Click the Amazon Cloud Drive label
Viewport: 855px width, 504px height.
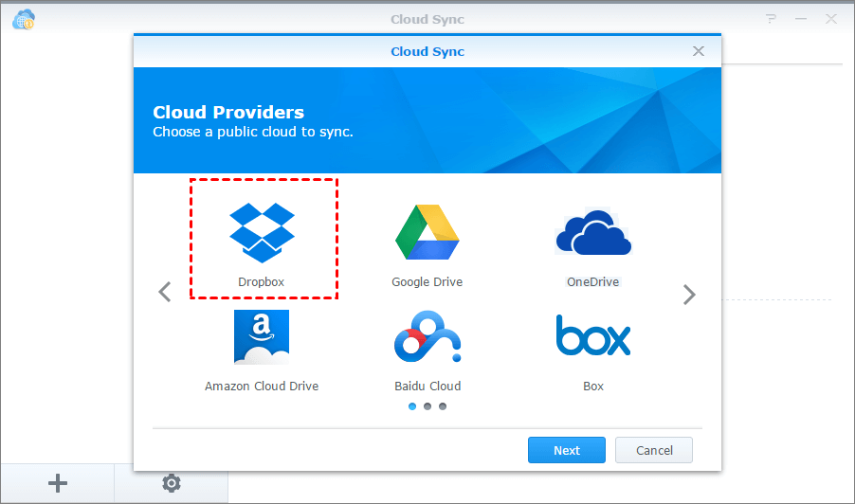(262, 386)
